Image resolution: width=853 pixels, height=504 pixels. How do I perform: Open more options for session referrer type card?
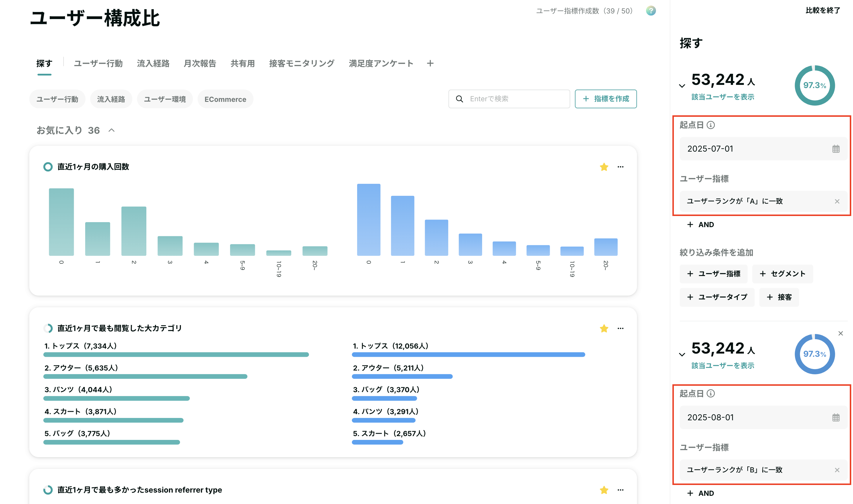pyautogui.click(x=620, y=490)
